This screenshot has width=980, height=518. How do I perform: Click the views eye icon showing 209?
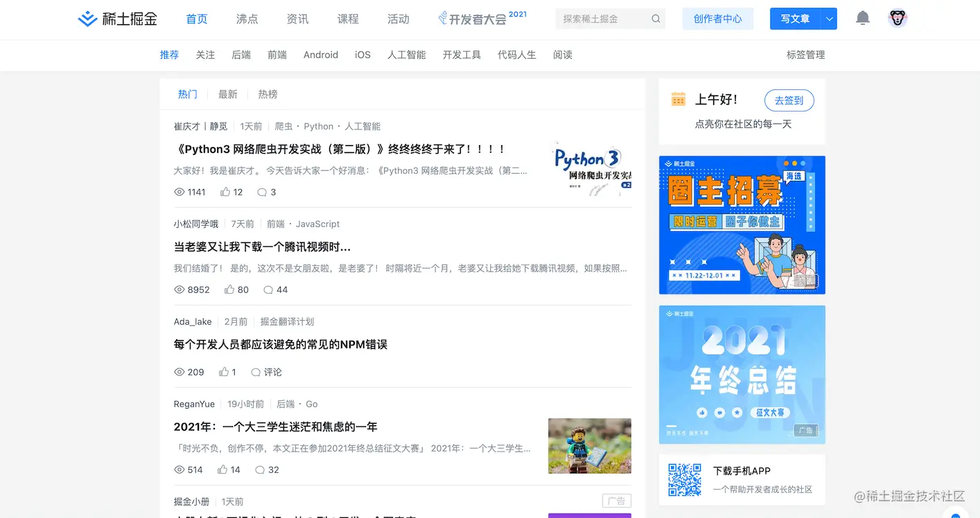pyautogui.click(x=179, y=372)
